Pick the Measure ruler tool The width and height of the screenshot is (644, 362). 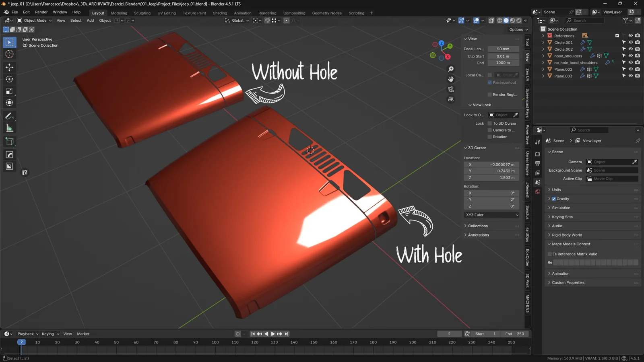tap(9, 128)
